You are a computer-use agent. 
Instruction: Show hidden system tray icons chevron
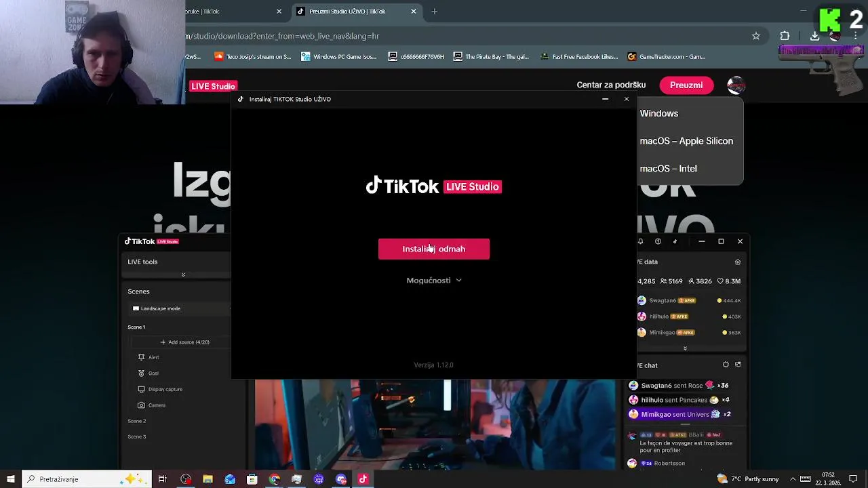point(792,479)
